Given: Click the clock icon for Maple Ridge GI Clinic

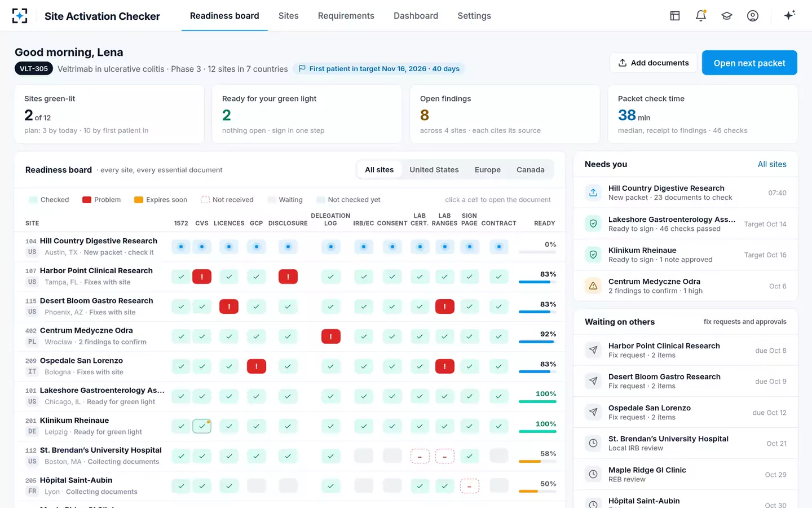Looking at the screenshot, I should (593, 474).
